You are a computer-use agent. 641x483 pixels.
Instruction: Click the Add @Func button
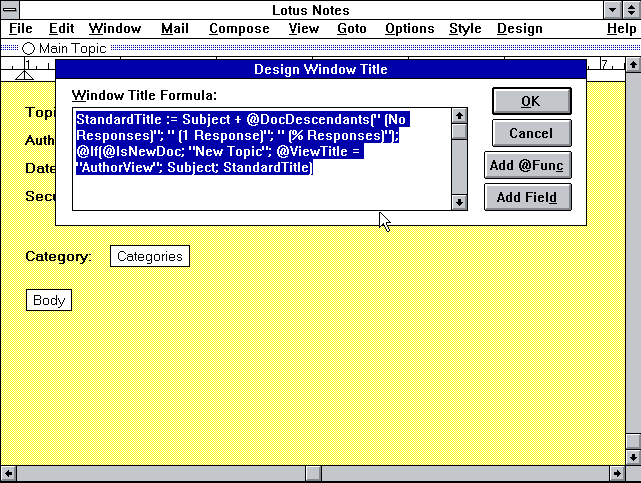pos(530,165)
